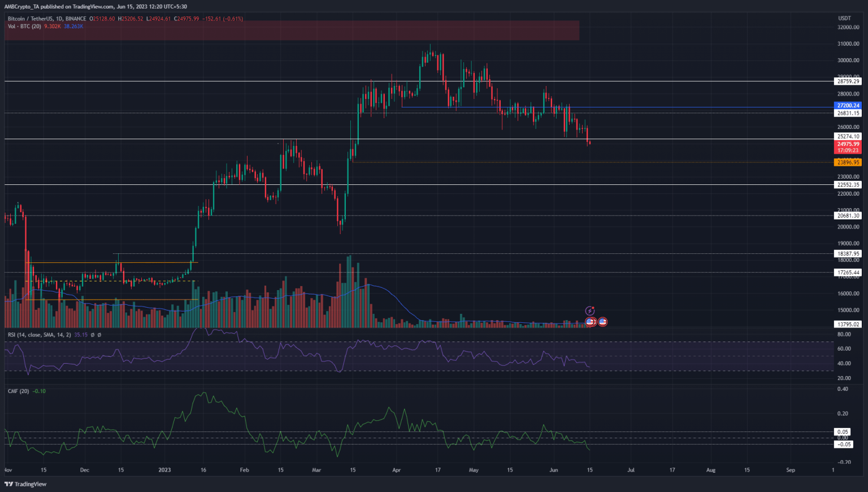Click the lightning bolt events notification icon
This screenshot has width=868, height=492.
click(x=589, y=310)
